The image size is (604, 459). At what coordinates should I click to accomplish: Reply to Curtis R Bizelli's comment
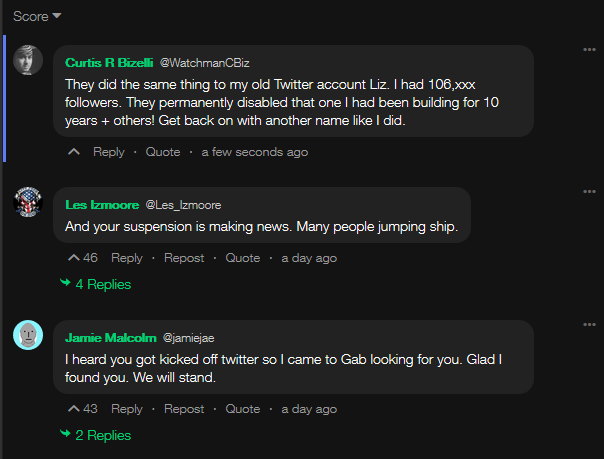[x=109, y=152]
